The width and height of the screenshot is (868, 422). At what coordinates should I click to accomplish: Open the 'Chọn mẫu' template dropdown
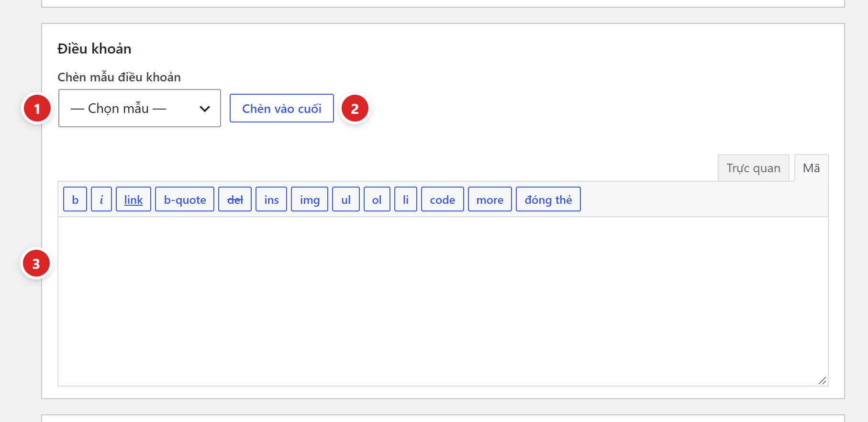[140, 108]
